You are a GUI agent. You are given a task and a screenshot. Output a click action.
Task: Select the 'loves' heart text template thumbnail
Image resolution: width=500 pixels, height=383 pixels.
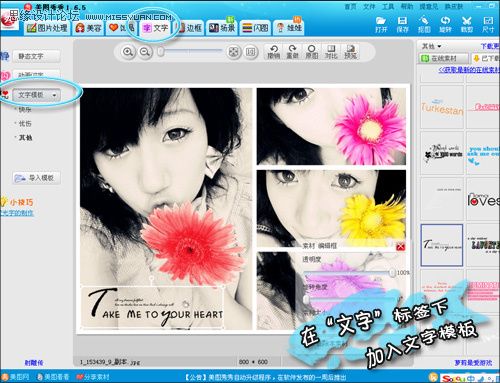(483, 199)
